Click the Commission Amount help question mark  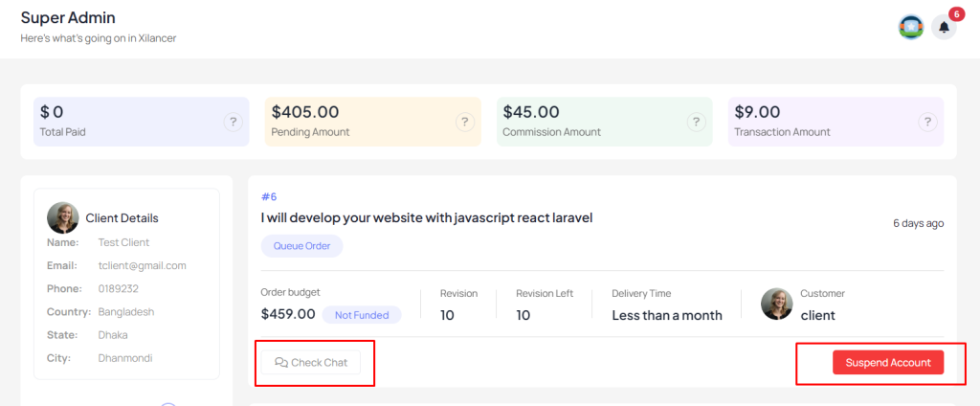pos(697,122)
